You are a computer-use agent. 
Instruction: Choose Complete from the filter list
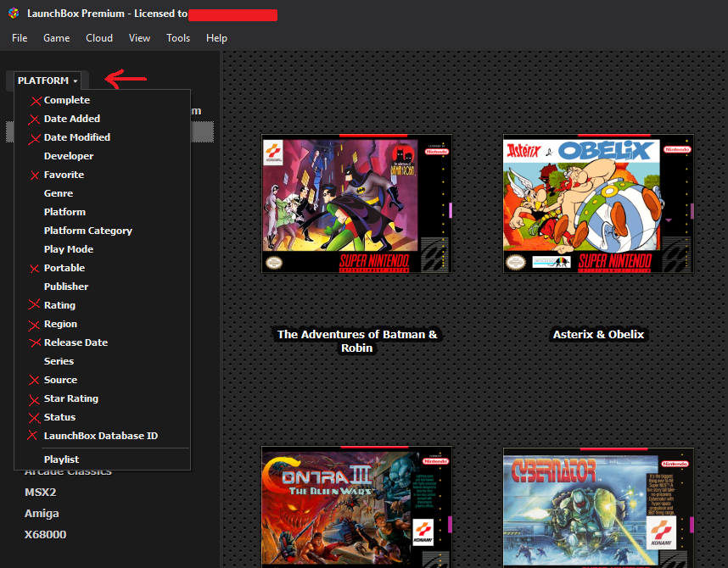coord(102,100)
